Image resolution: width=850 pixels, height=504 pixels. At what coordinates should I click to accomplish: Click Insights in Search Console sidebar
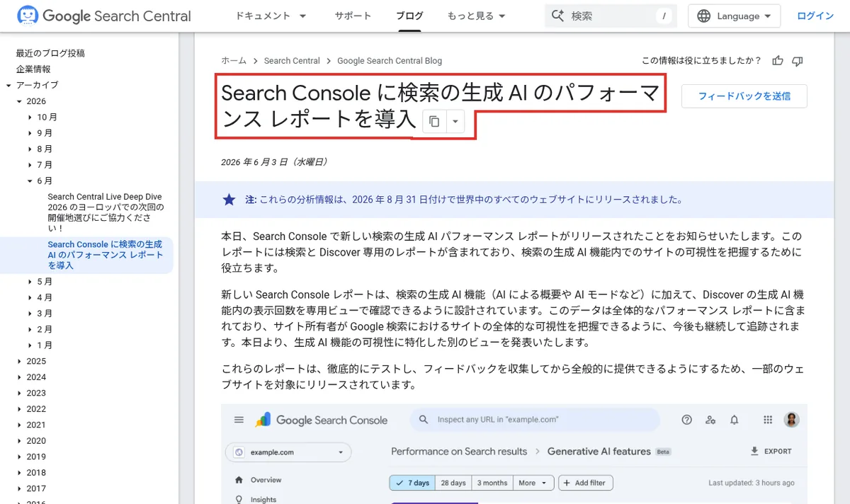256,499
